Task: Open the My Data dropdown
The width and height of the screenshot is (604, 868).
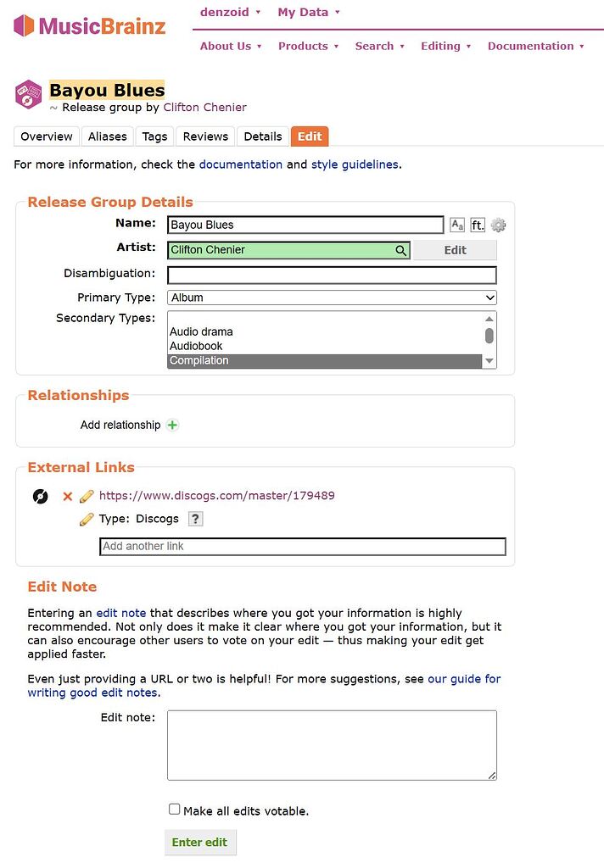Action: pos(303,12)
